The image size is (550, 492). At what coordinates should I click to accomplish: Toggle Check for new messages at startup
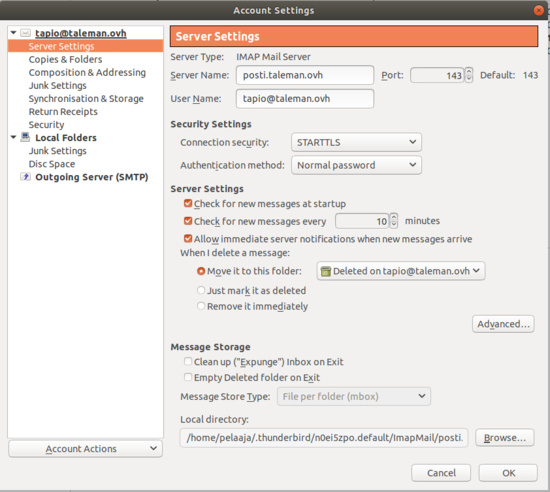(x=188, y=203)
